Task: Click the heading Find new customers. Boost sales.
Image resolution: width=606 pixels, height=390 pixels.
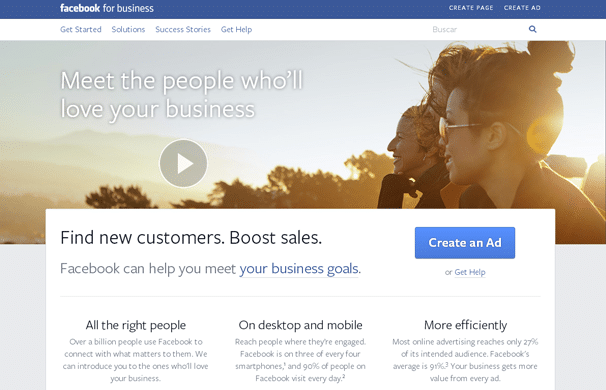Action: pyautogui.click(x=191, y=237)
